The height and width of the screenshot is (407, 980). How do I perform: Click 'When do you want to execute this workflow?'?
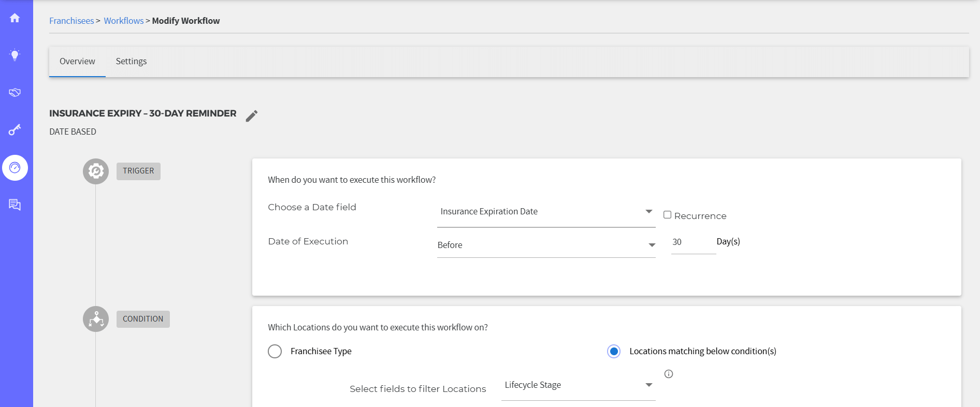(352, 180)
